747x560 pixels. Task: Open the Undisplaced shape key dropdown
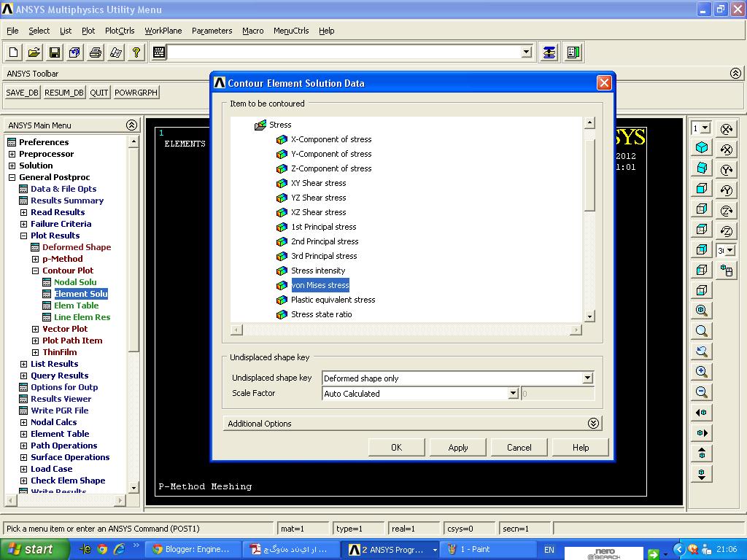587,378
